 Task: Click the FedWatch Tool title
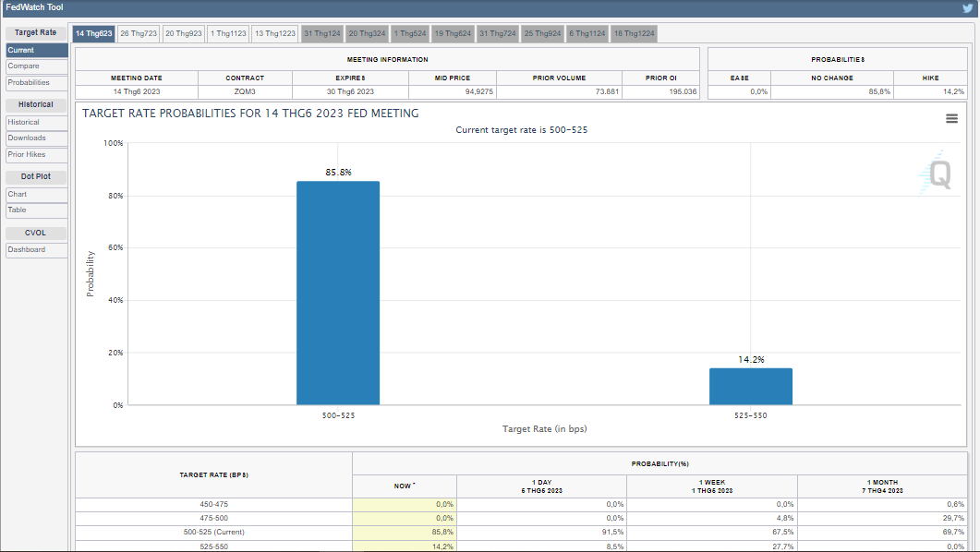tap(34, 7)
